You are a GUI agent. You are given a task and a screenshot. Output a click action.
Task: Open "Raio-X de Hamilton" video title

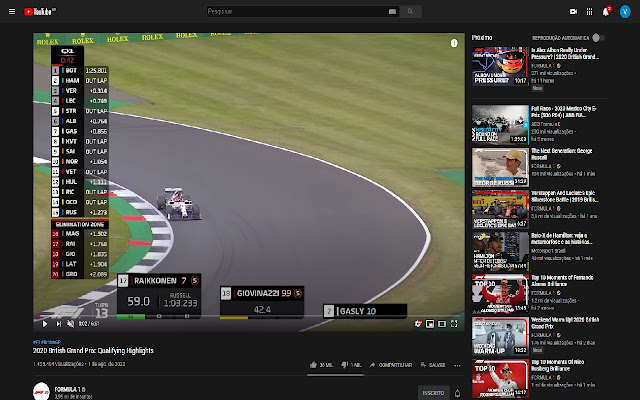coord(562,238)
